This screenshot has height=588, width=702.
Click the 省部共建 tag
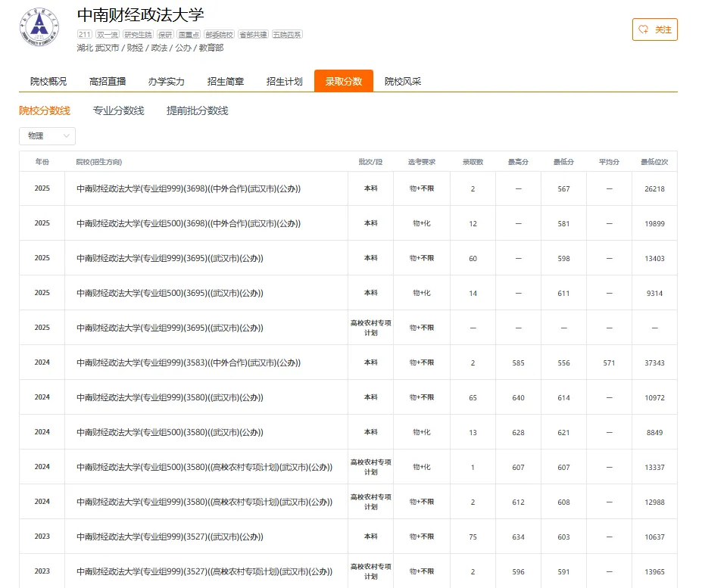click(253, 35)
